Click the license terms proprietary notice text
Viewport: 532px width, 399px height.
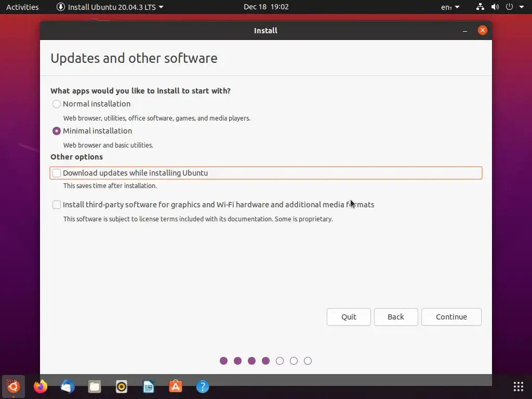pos(198,219)
